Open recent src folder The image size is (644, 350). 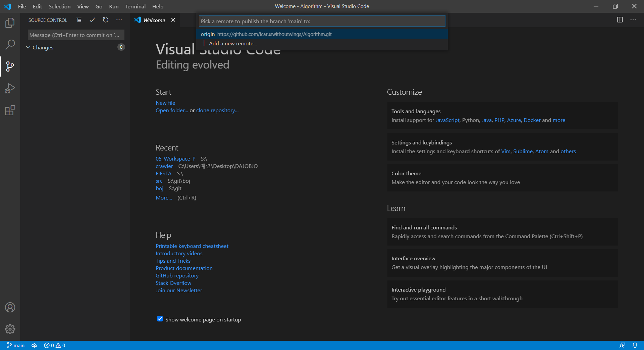pyautogui.click(x=159, y=181)
